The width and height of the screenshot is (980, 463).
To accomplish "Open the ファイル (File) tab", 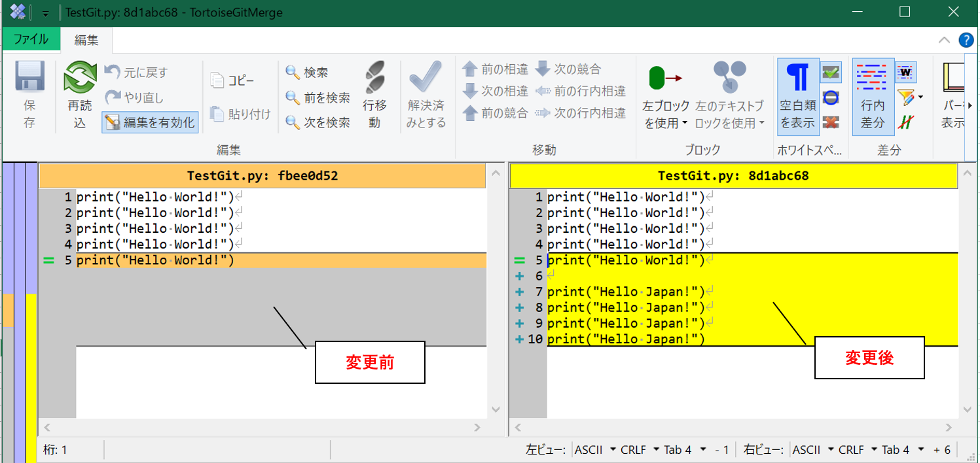I will (31, 39).
